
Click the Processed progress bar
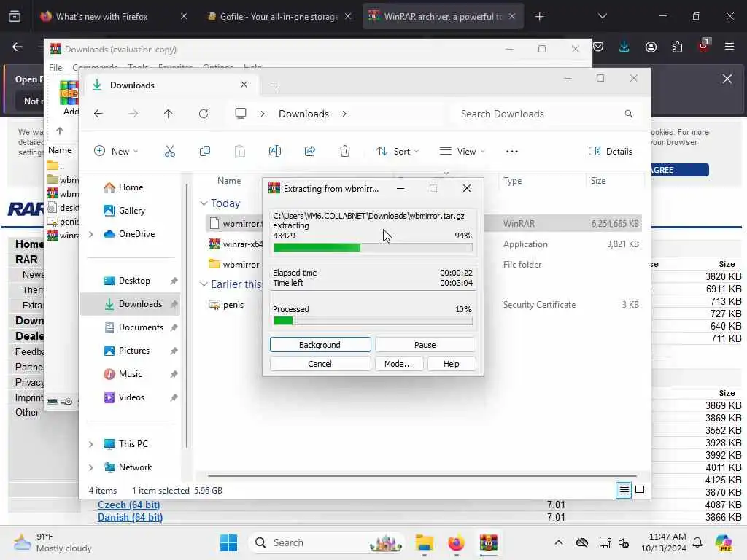click(x=373, y=321)
